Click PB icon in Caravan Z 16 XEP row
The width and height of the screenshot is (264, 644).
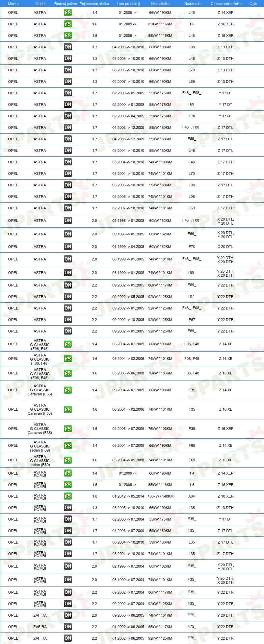[x=68, y=429]
